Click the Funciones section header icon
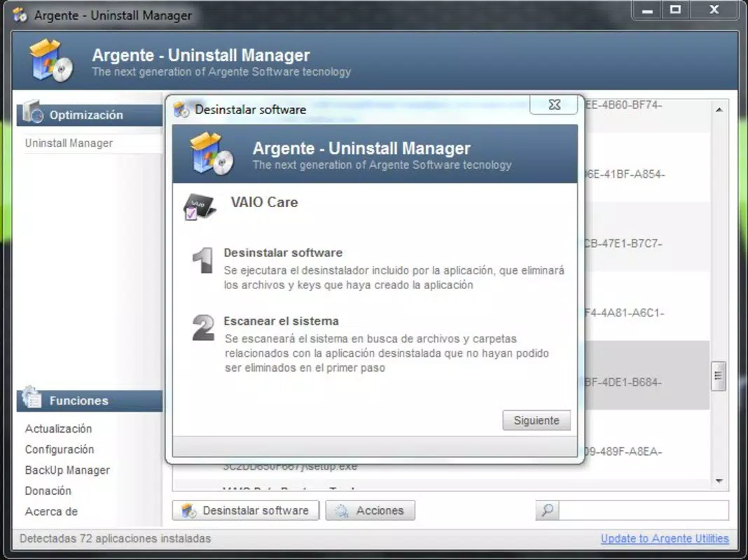Screen dimensions: 748x560 tap(32, 398)
